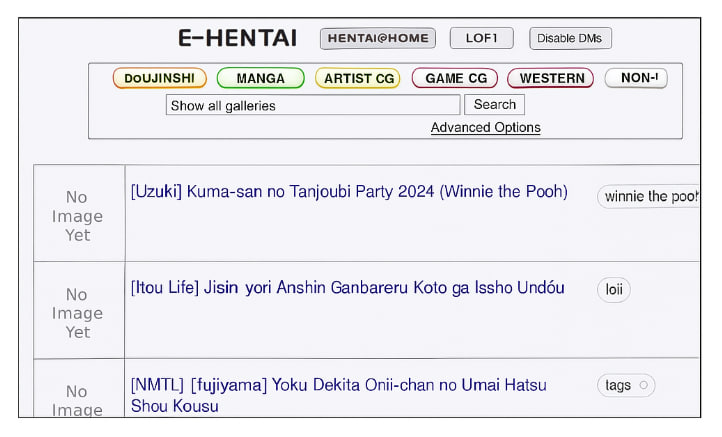Click the Disable DMs button
Viewport: 722px width, 437px height.
point(570,38)
